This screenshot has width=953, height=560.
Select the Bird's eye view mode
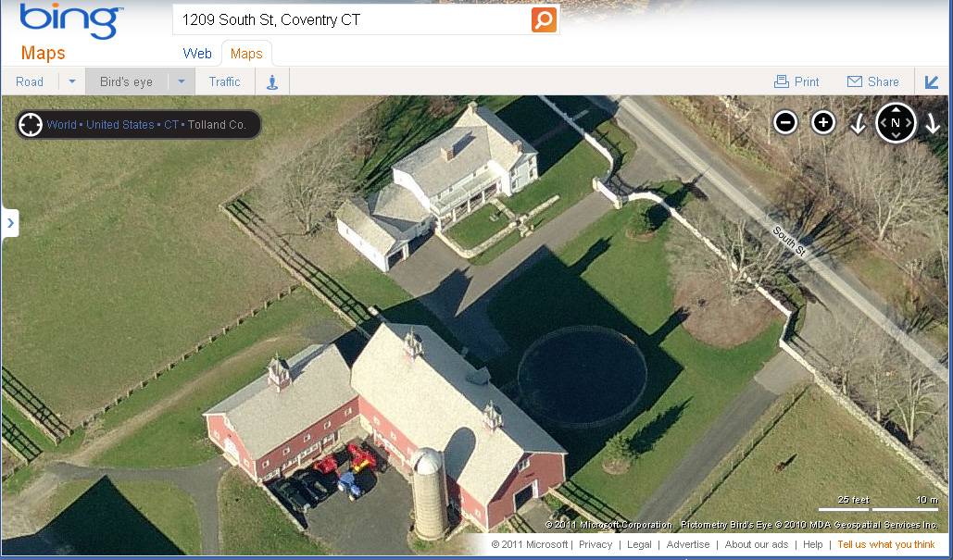(126, 82)
